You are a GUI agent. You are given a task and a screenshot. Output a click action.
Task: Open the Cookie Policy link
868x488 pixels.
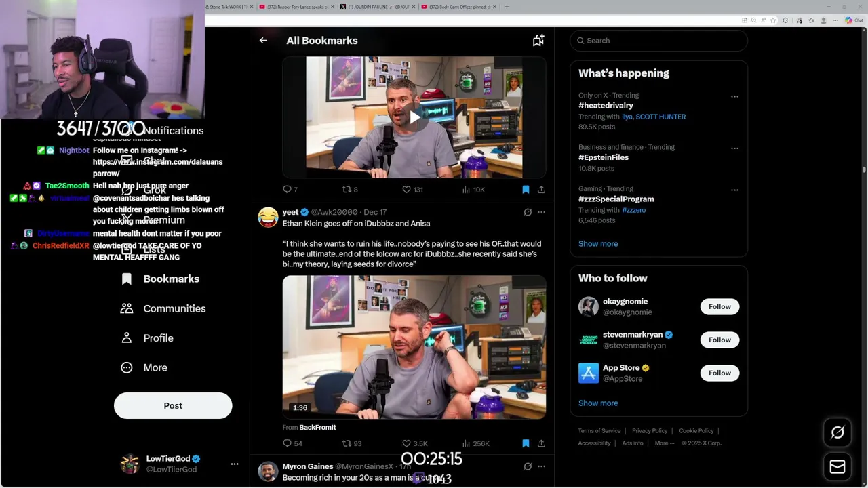click(696, 431)
